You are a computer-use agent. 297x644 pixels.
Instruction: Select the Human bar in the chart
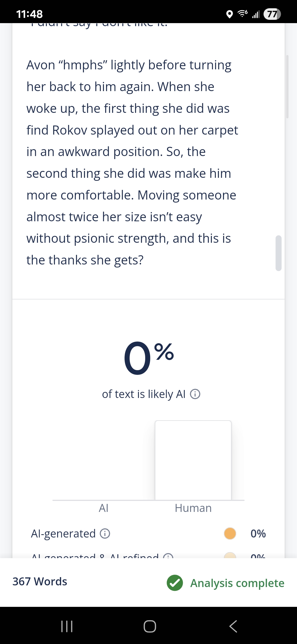(x=193, y=460)
